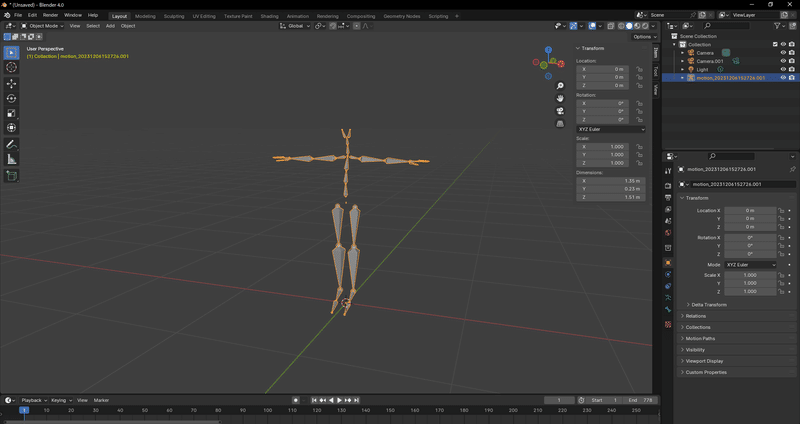Toggle visibility of Camera.001 in the outliner
Screen dimensions: 800x424
point(783,61)
